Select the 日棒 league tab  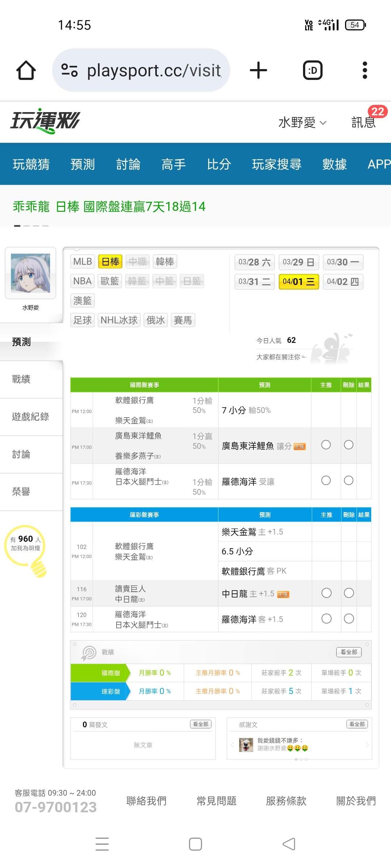tap(110, 261)
